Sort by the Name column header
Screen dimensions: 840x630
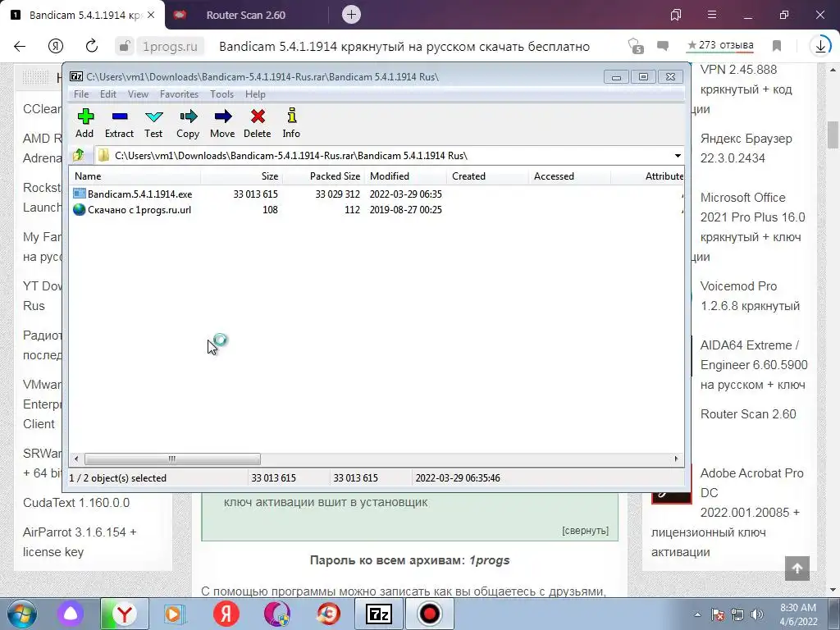pyautogui.click(x=135, y=176)
